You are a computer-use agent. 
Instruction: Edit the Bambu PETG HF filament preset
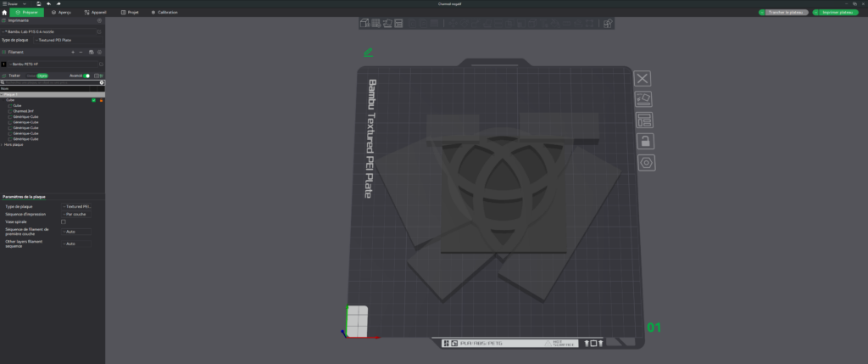pos(102,64)
